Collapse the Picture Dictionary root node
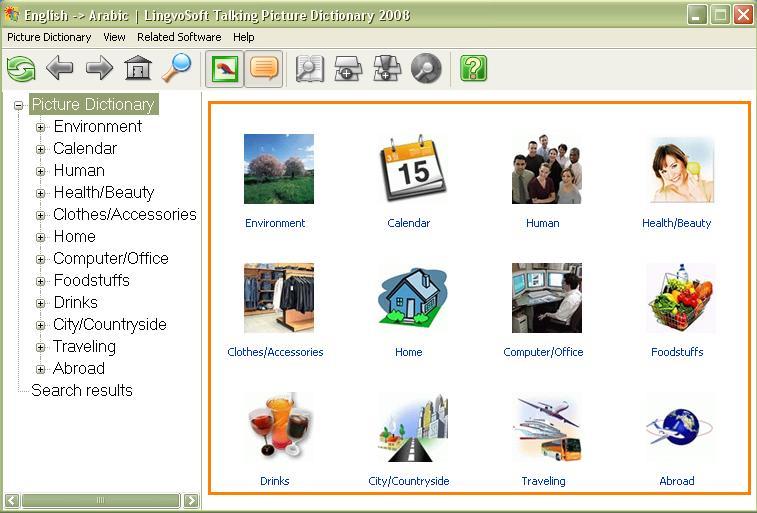The image size is (757, 513). (18, 105)
